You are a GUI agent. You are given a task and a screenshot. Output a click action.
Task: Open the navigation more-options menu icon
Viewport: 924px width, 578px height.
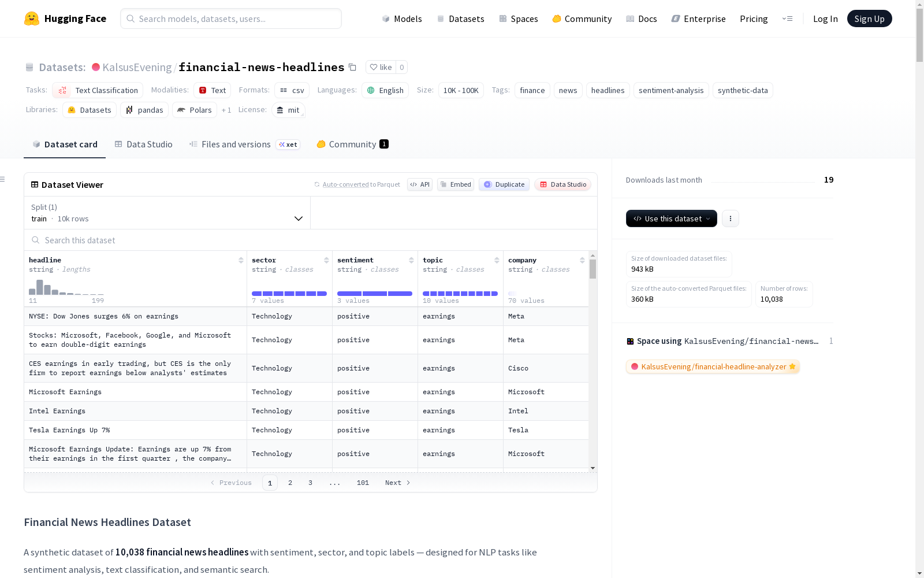pyautogui.click(x=787, y=18)
